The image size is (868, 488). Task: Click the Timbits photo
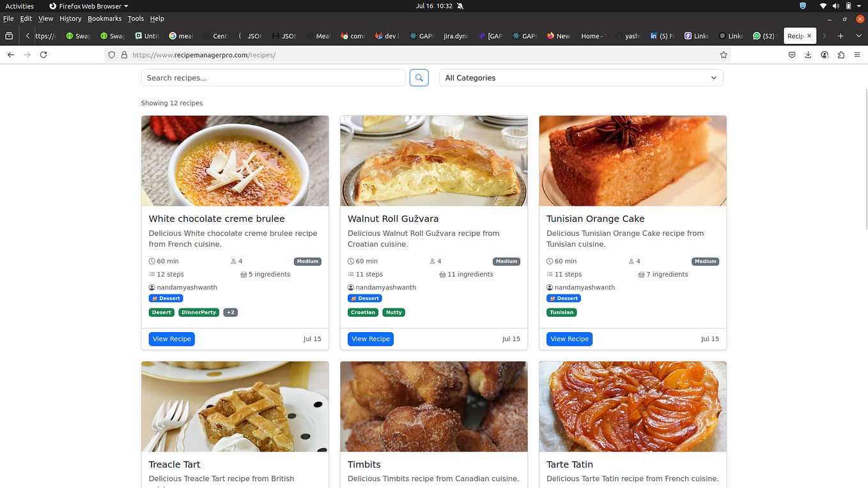(434, 407)
